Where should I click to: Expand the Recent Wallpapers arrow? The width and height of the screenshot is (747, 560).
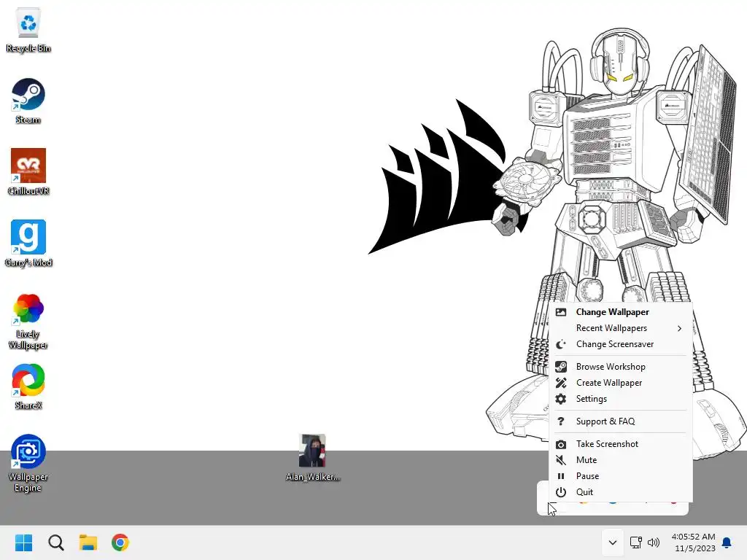point(679,328)
